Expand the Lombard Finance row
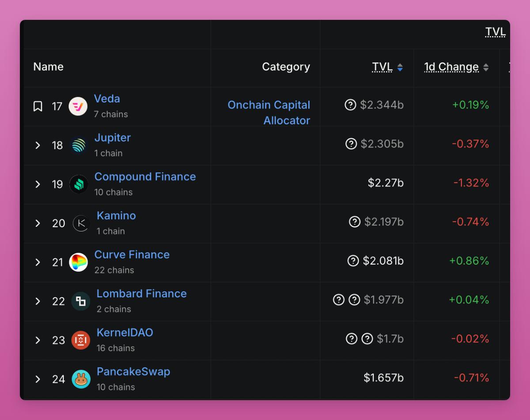 click(38, 301)
